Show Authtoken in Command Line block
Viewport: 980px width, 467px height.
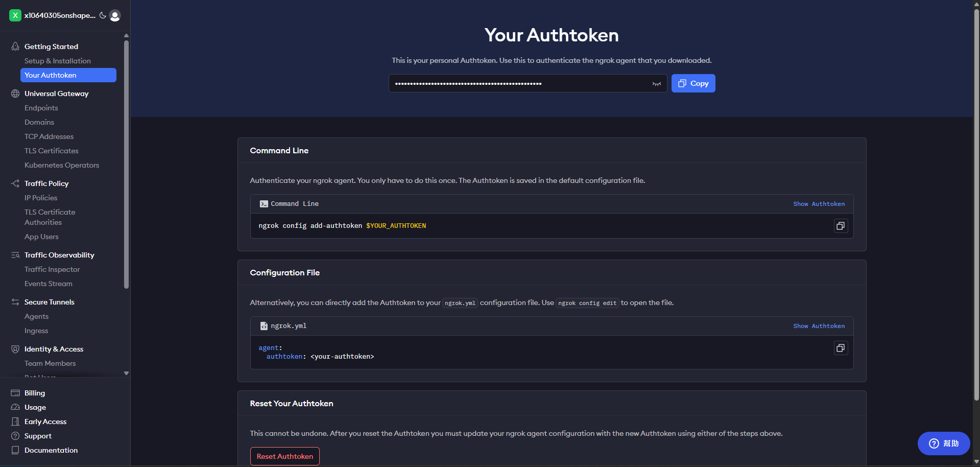click(x=819, y=204)
